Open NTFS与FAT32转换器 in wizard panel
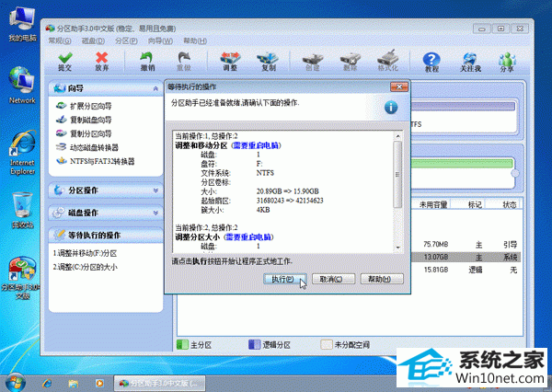 [x=96, y=161]
